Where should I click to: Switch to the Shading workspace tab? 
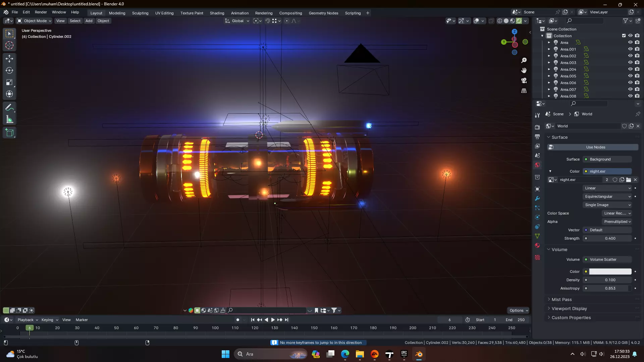pyautogui.click(x=217, y=13)
